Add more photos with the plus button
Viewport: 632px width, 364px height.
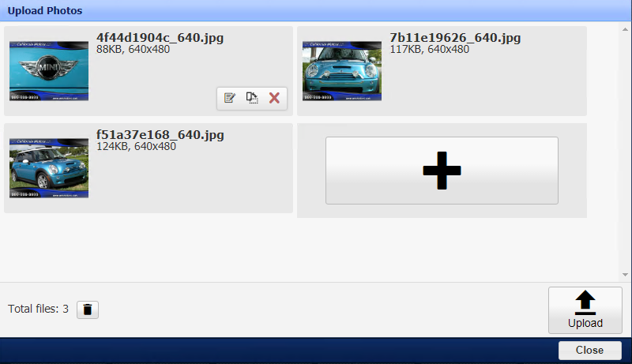click(442, 171)
